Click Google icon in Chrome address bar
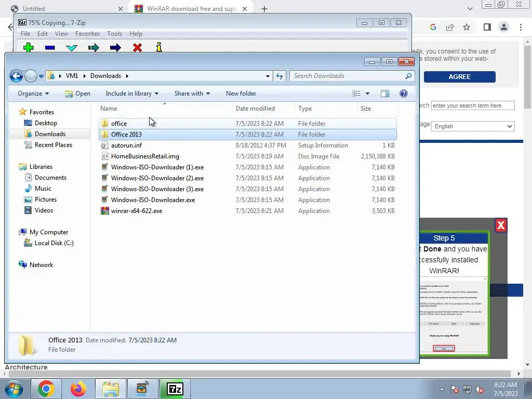The width and height of the screenshot is (532, 399). (433, 27)
